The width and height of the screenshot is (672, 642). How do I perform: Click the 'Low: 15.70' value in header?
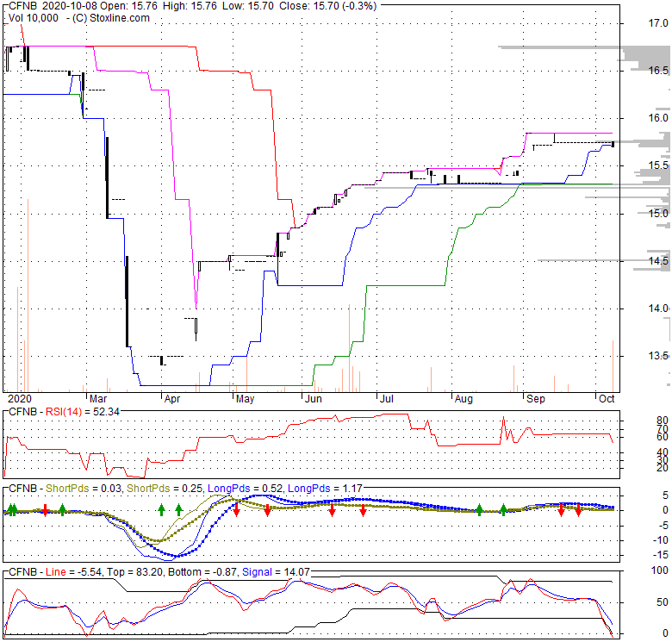point(246,6)
